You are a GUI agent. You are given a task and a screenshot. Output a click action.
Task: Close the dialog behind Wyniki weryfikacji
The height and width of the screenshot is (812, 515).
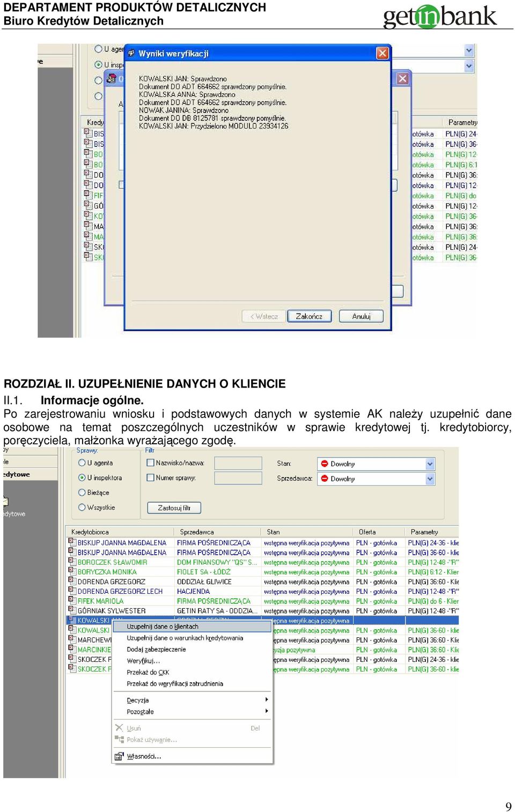(x=402, y=79)
